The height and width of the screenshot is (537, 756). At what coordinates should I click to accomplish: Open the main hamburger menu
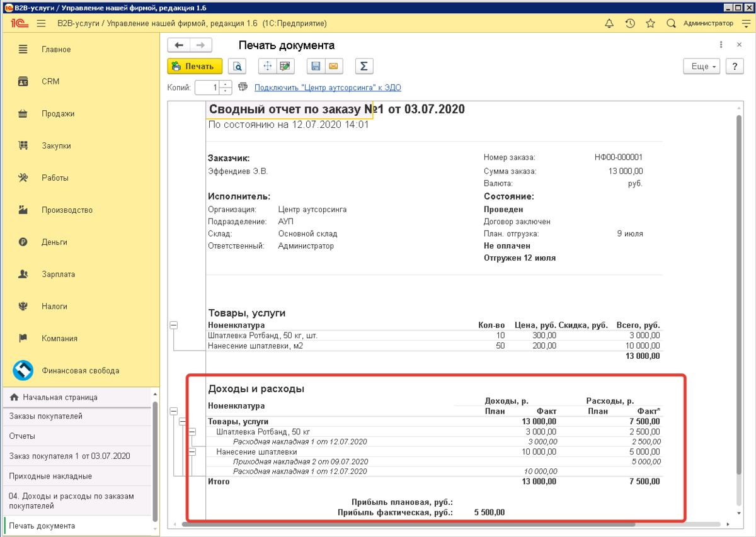coord(42,23)
